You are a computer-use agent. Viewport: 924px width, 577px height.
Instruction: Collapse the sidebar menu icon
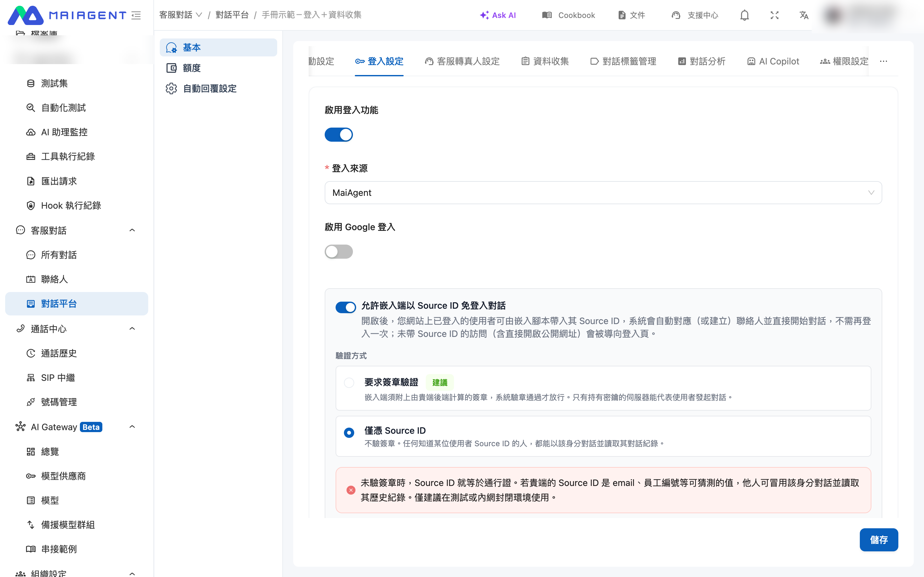(x=136, y=15)
